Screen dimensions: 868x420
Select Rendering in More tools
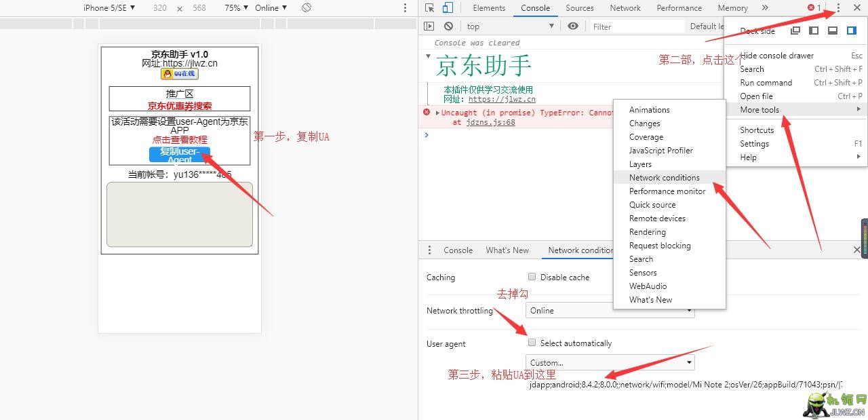(669, 232)
